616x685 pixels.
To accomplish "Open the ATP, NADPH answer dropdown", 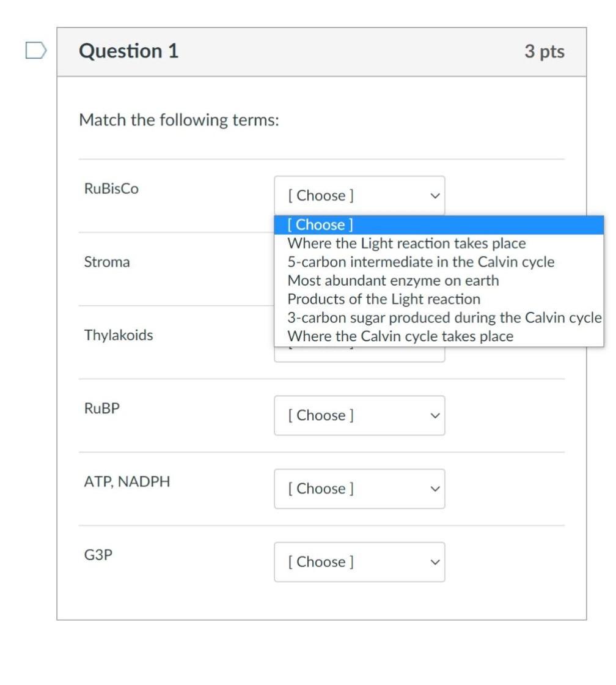I will click(x=359, y=488).
